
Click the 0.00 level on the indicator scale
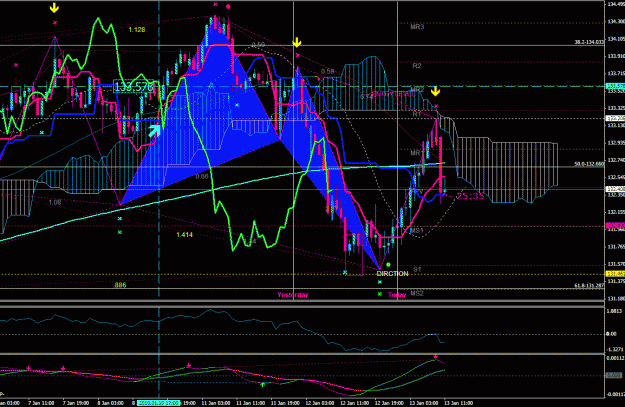tap(611, 334)
